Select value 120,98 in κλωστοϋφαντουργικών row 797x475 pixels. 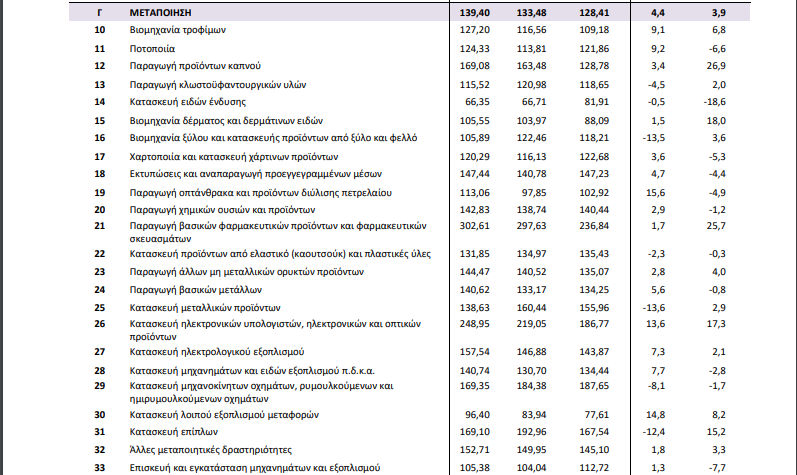tap(532, 85)
